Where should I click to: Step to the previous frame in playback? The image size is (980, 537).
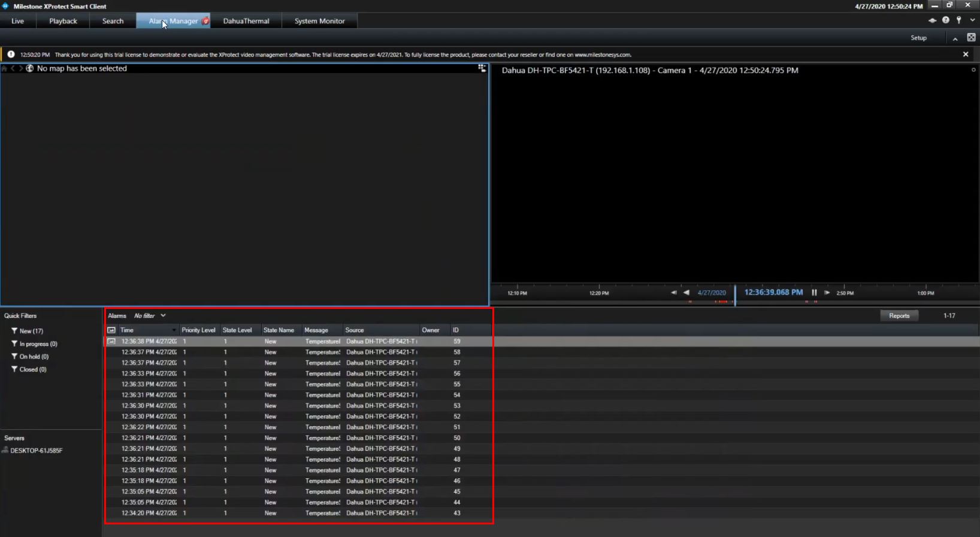pyautogui.click(x=673, y=293)
